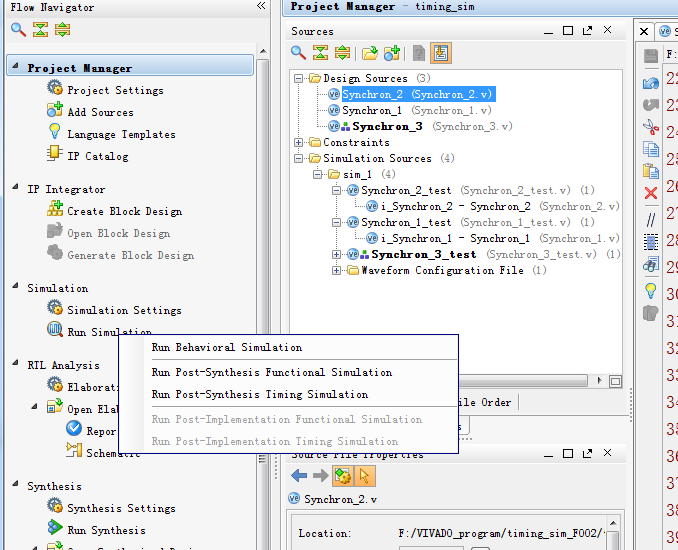Collapse Design Sources folder node
This screenshot has height=550, width=678.
pyautogui.click(x=298, y=78)
